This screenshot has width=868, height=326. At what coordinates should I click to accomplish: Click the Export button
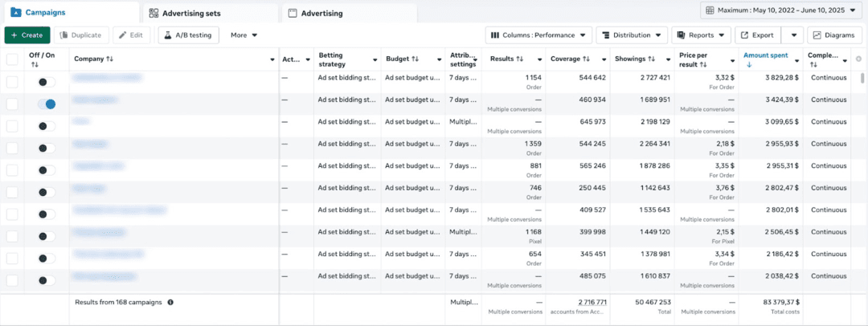pyautogui.click(x=757, y=35)
